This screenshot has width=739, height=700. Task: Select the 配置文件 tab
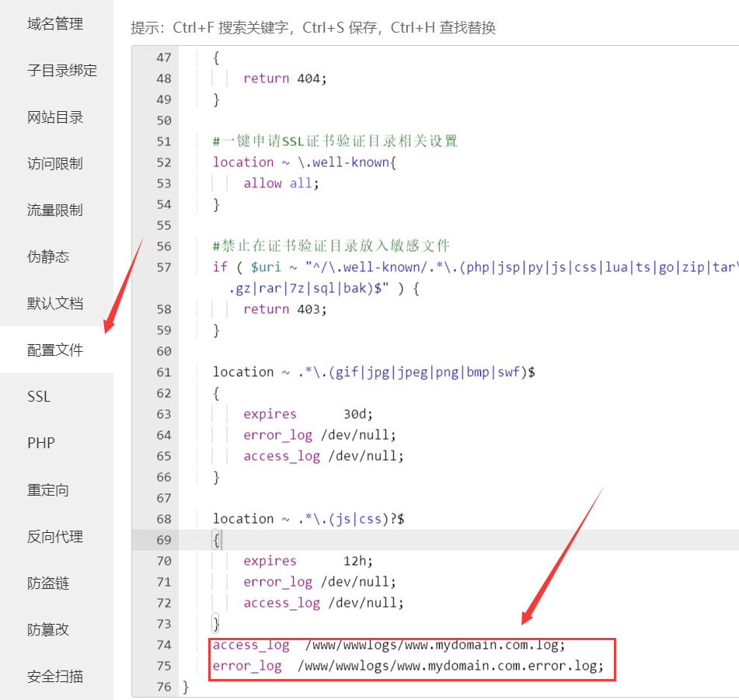55,350
